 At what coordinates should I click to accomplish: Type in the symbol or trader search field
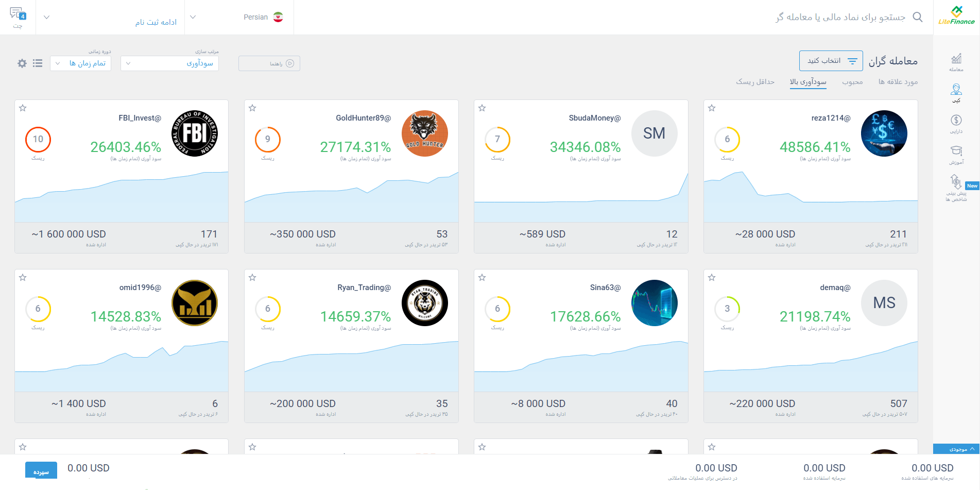(x=839, y=17)
